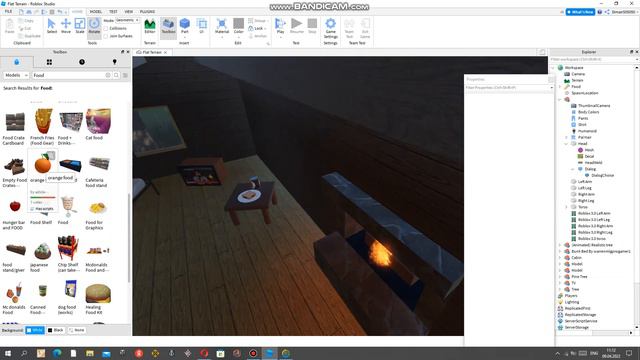Clear the Toolbox search text

(108, 75)
